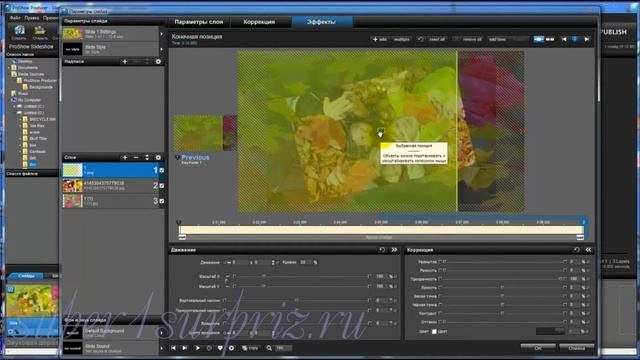
Task: Click the Открыть folder icon in toolbar
Action: pos(40,32)
